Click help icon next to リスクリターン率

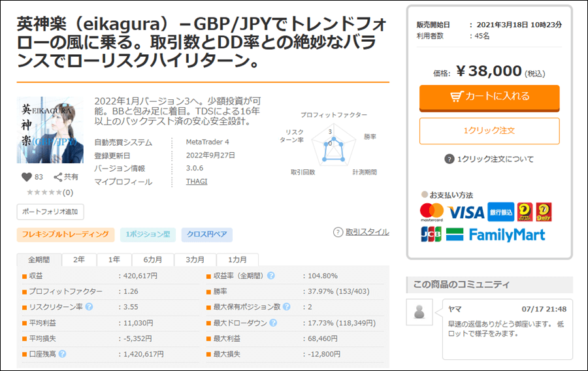point(89,307)
